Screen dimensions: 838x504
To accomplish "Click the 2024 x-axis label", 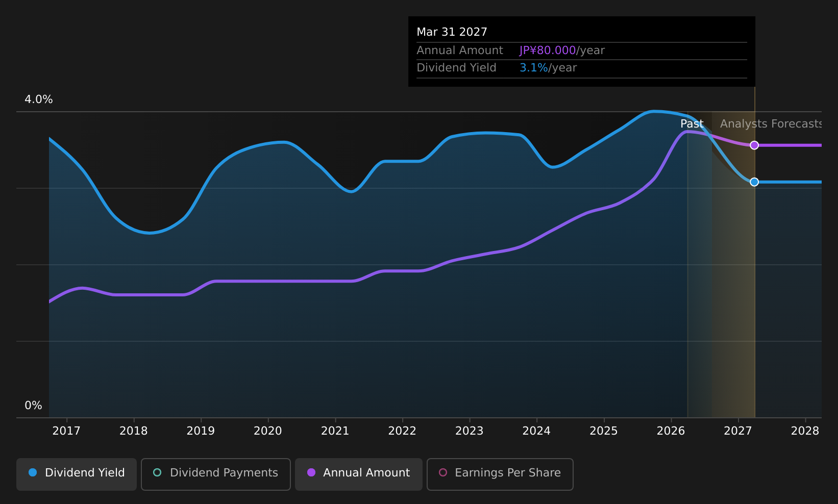I will (x=536, y=431).
